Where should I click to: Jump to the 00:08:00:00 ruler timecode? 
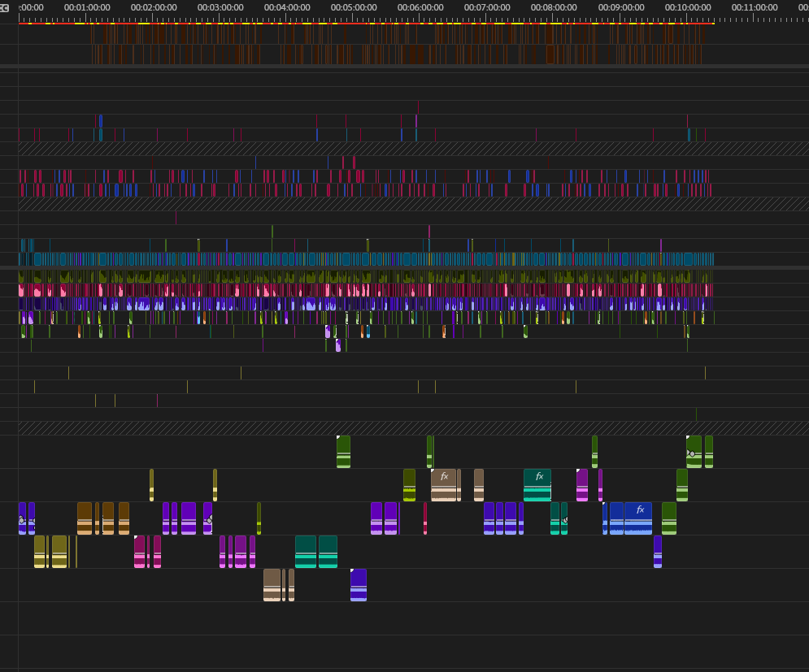point(554,8)
